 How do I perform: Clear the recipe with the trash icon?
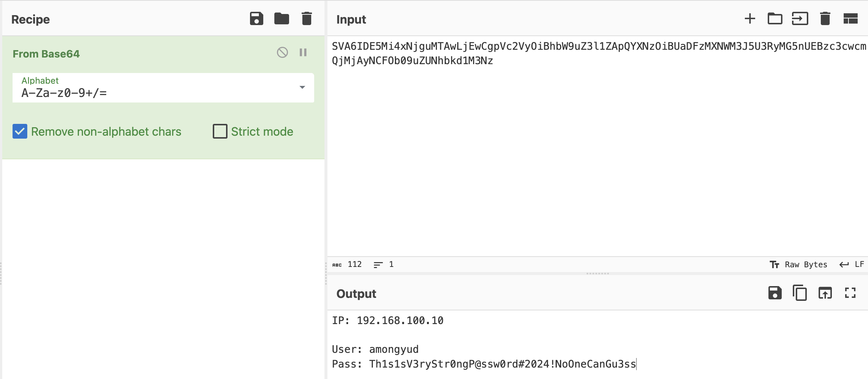point(307,19)
